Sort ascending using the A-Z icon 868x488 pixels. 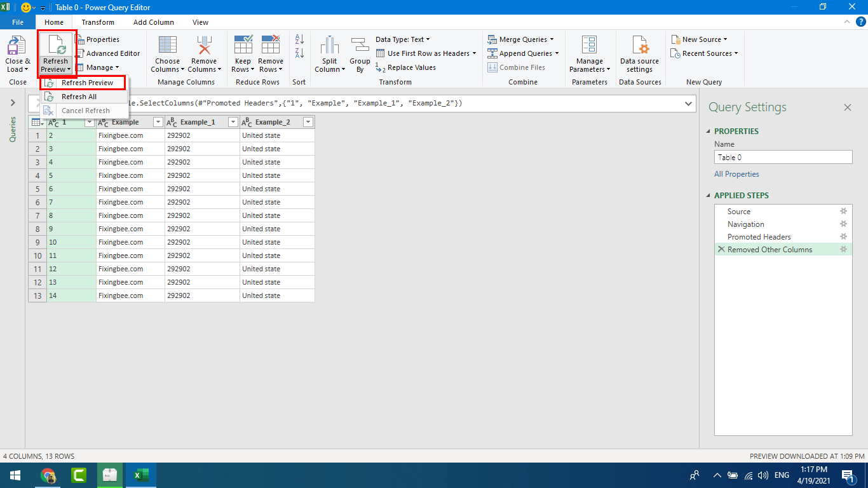pyautogui.click(x=299, y=39)
